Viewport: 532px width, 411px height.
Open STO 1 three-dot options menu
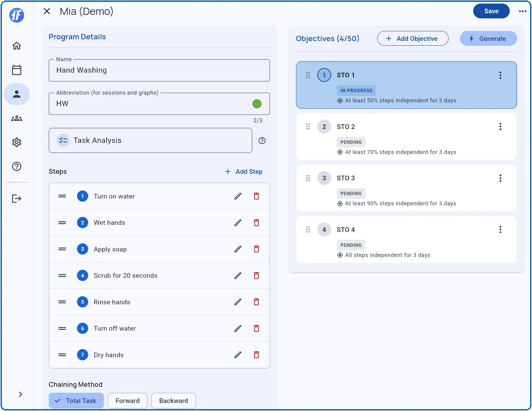click(500, 75)
